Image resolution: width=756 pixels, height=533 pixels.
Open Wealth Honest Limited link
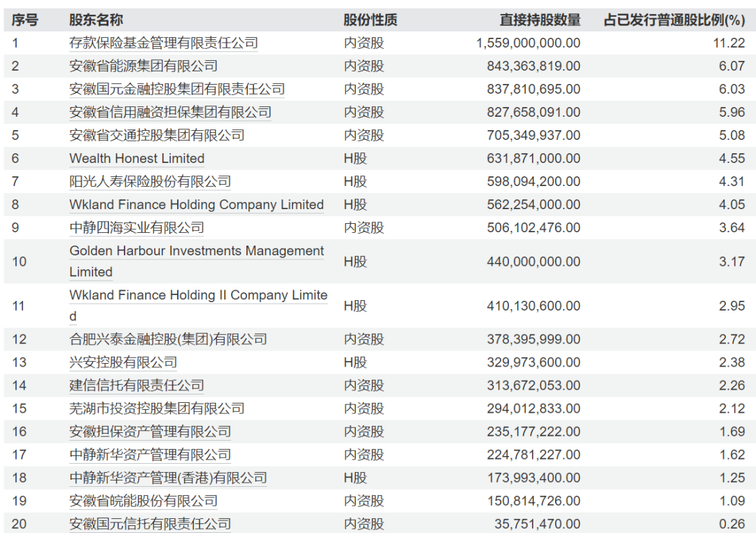point(137,159)
